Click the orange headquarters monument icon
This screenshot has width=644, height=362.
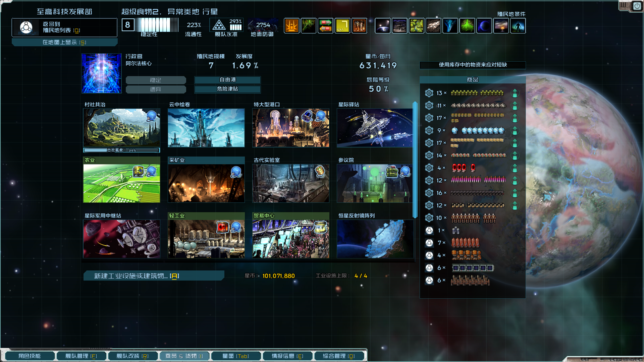coord(291,25)
